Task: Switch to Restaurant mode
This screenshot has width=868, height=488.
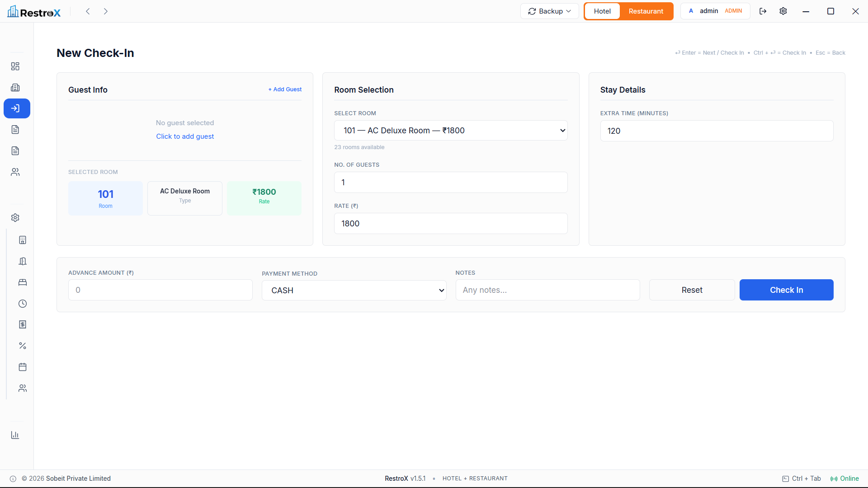Action: (x=646, y=11)
